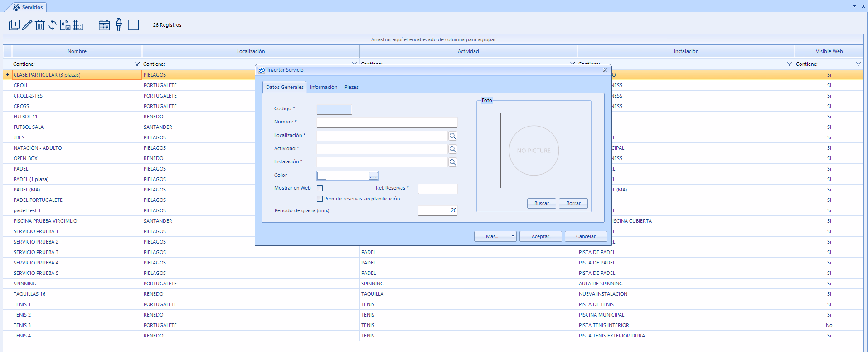Open filter dropdown for Nombre column

coord(137,64)
